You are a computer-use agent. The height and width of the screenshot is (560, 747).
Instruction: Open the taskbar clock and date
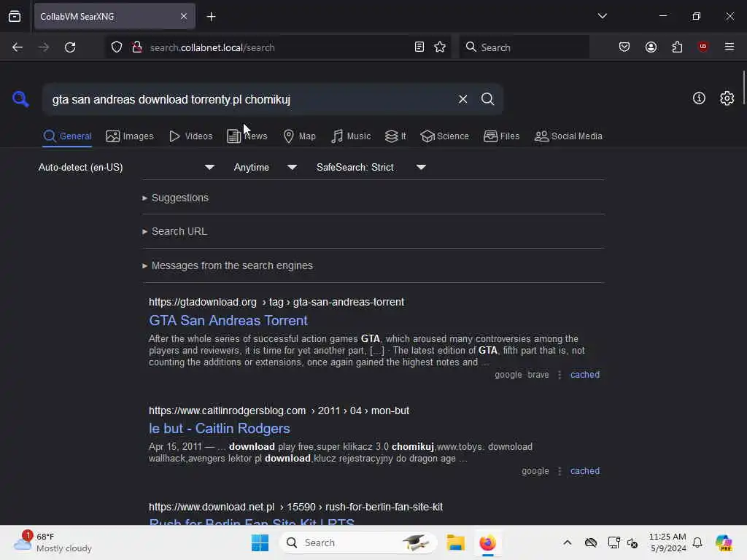(x=667, y=542)
